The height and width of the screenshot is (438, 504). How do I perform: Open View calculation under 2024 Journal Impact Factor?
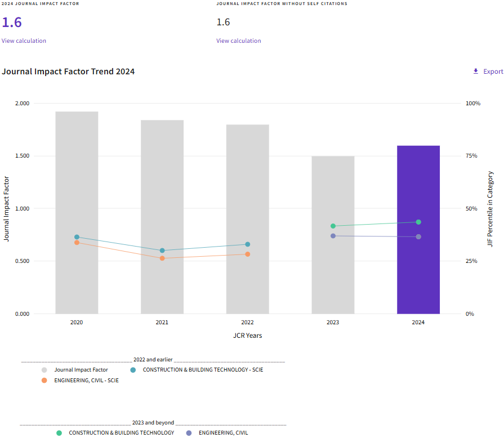click(x=24, y=41)
